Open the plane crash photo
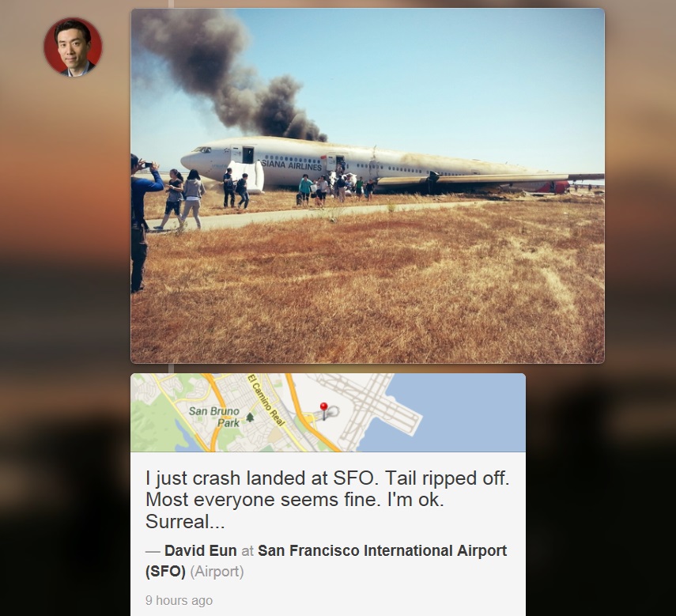This screenshot has height=616, width=676. tap(368, 186)
